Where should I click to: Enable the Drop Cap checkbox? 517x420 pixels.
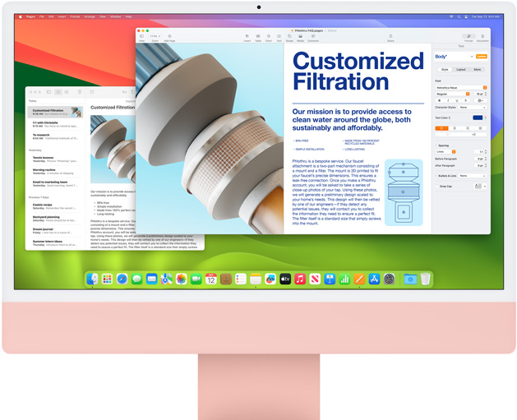coord(437,186)
